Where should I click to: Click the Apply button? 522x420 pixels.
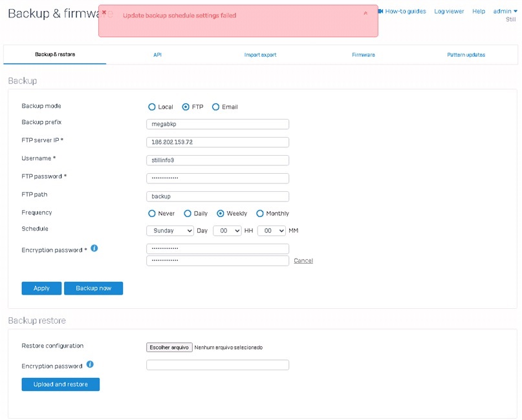[x=41, y=288]
